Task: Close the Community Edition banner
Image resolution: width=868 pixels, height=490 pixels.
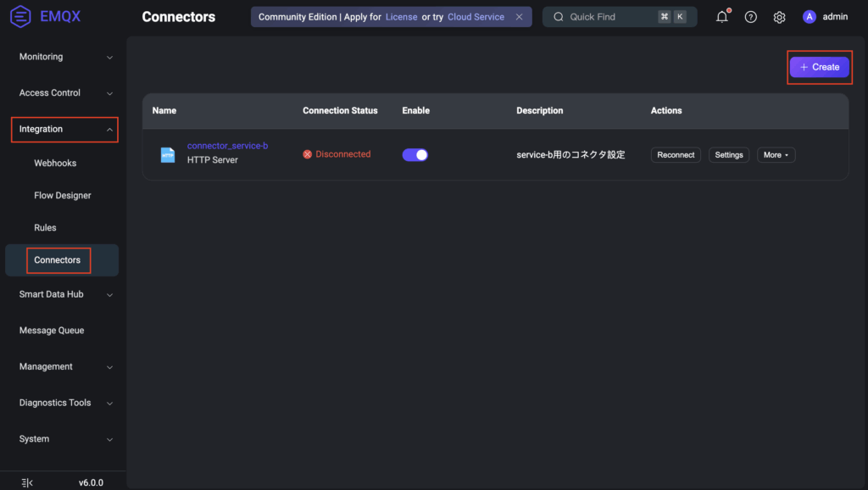Action: tap(520, 17)
